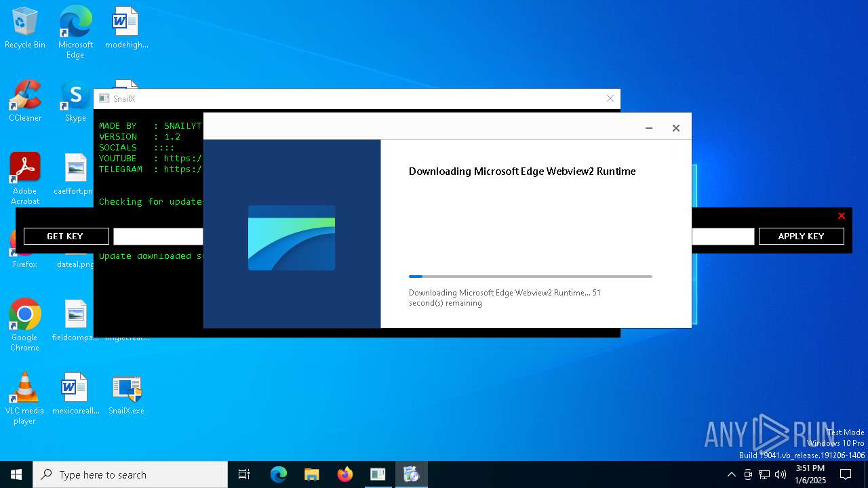Click the Edge Webview2 logo image

[292, 238]
